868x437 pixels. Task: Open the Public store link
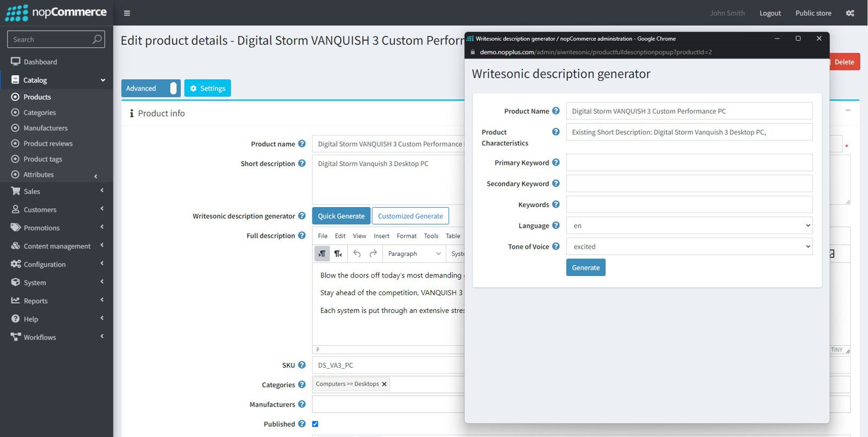(x=813, y=13)
